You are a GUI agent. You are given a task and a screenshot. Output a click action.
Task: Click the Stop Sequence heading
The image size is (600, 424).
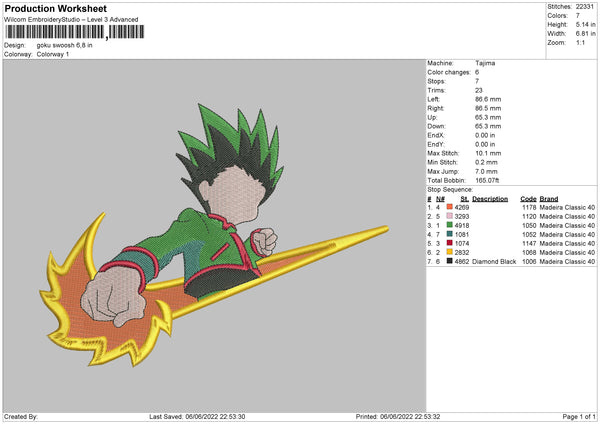click(448, 187)
